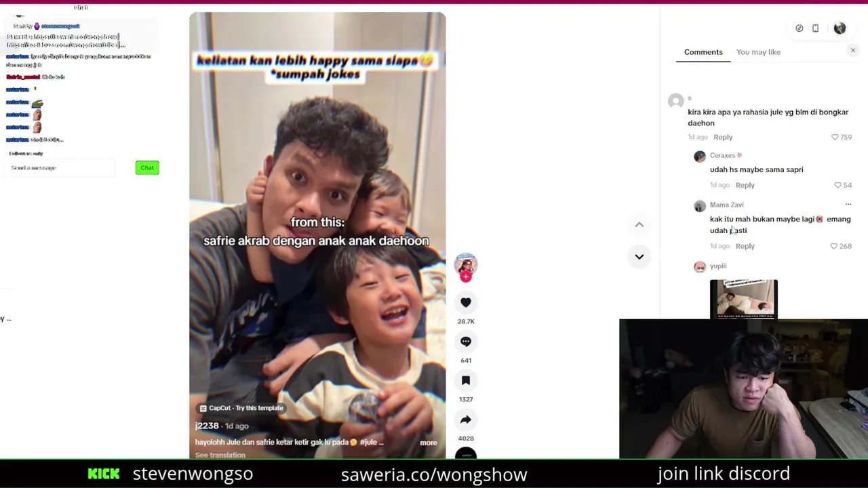Click the green Chat button

[147, 167]
